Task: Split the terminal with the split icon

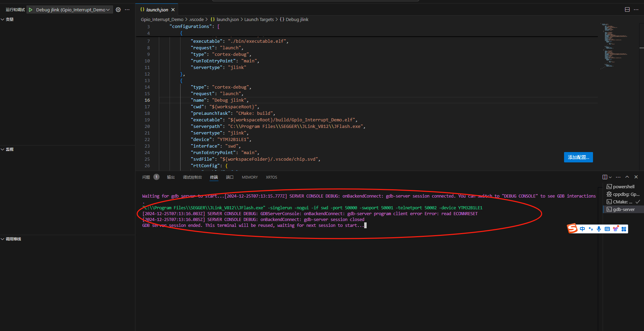Action: (605, 177)
